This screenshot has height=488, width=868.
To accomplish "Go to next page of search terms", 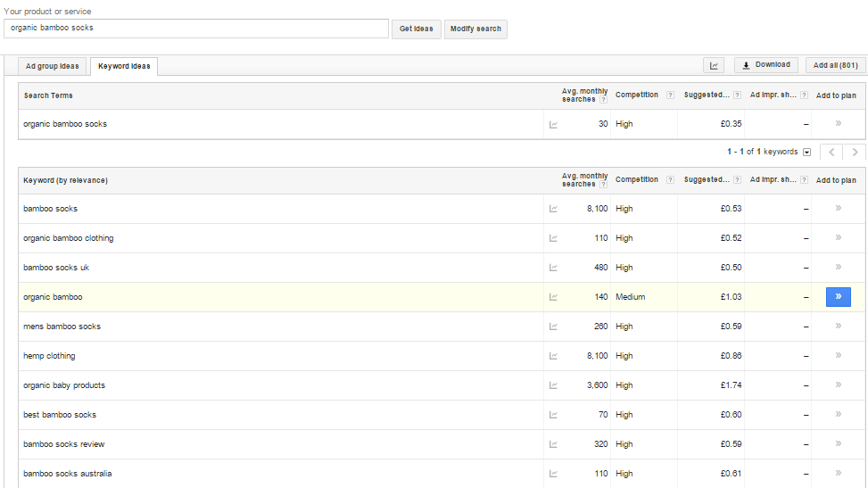I will tap(855, 153).
